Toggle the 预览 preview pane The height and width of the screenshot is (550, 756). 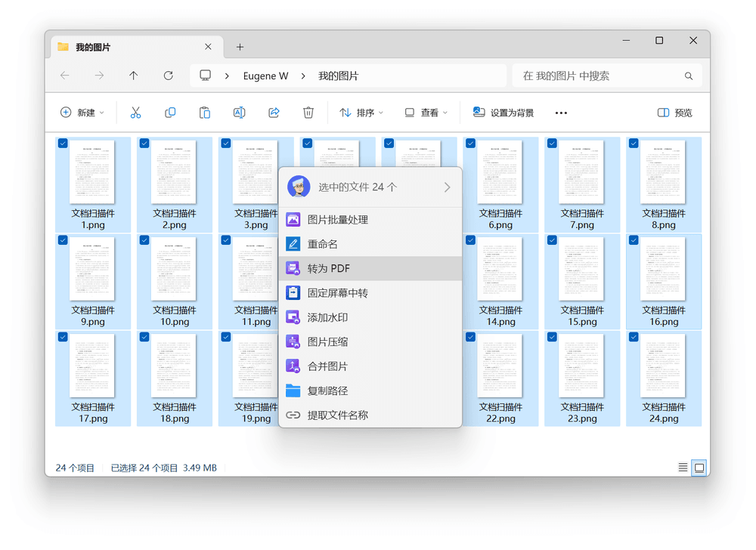click(x=675, y=113)
